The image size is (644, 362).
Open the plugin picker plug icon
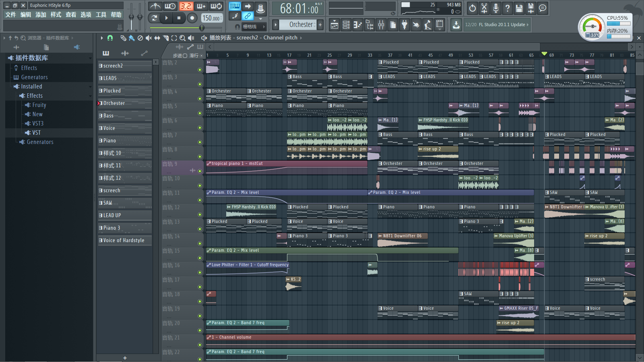pos(405,25)
